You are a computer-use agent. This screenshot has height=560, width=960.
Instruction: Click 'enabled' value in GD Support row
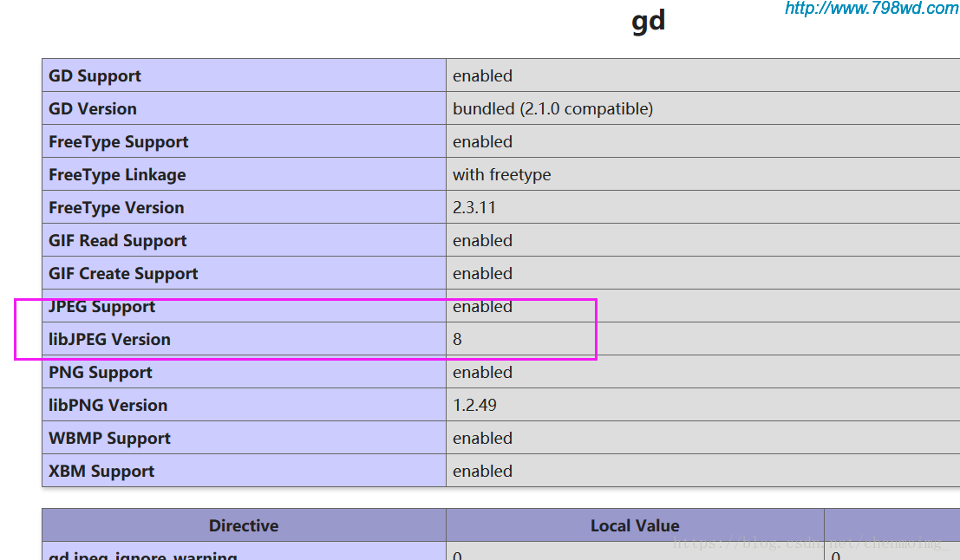pyautogui.click(x=482, y=76)
